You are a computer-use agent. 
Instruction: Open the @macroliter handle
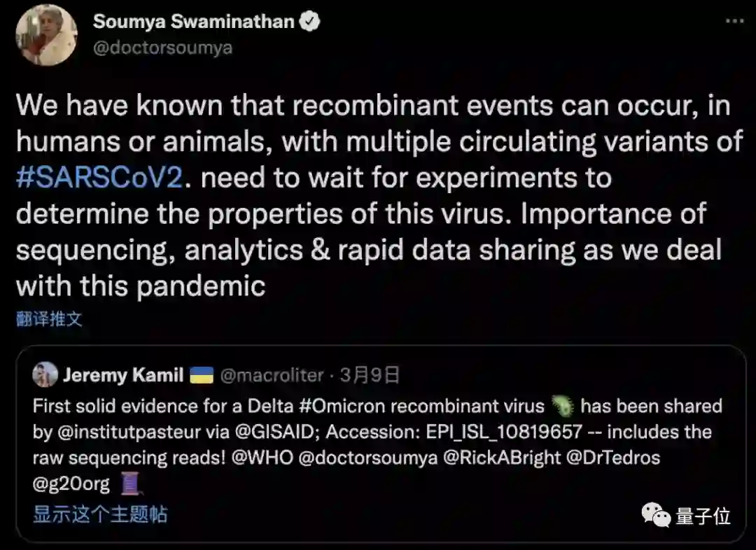[272, 375]
